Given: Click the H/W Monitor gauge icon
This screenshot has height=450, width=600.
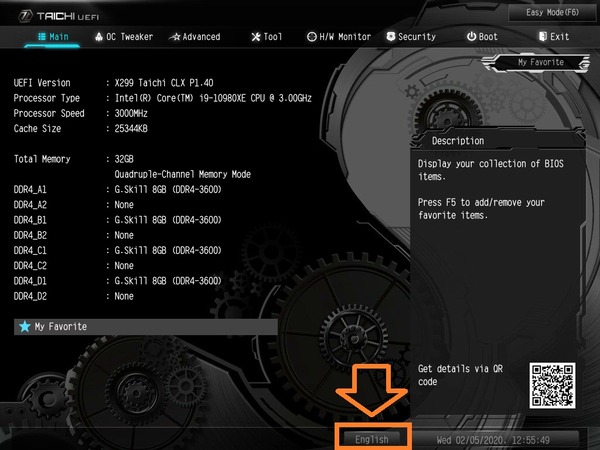Looking at the screenshot, I should click(x=312, y=37).
